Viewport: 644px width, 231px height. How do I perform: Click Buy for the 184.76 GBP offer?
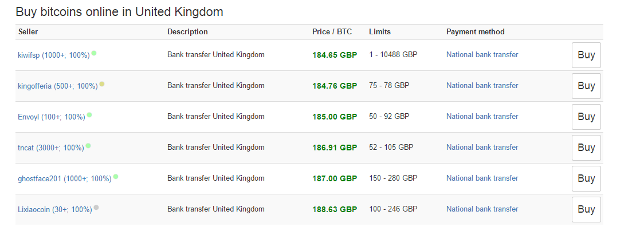pos(586,86)
